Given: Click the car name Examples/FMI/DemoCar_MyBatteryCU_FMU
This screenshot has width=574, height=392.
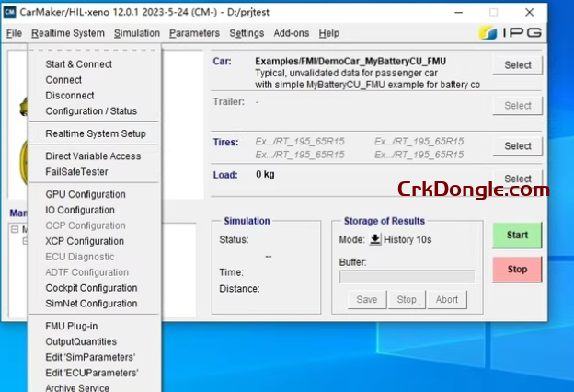Looking at the screenshot, I should [x=350, y=61].
